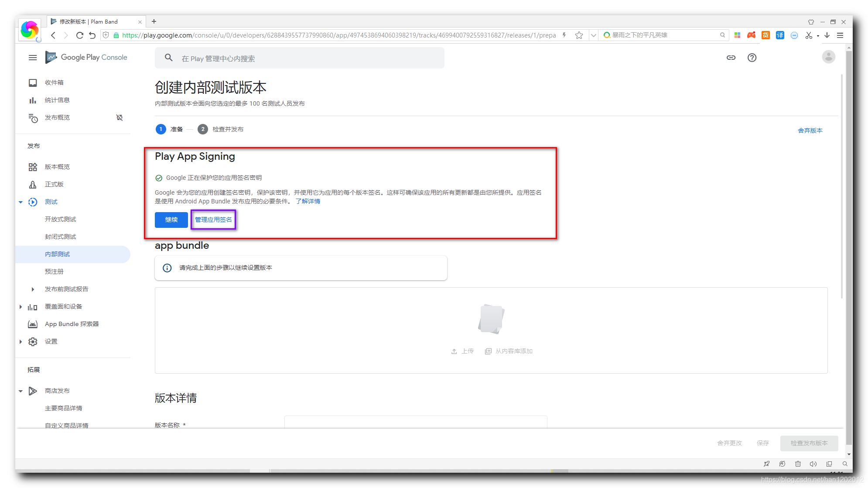This screenshot has height=488, width=868.
Task: Collapse the 商店发布 sidebar section
Action: point(21,391)
